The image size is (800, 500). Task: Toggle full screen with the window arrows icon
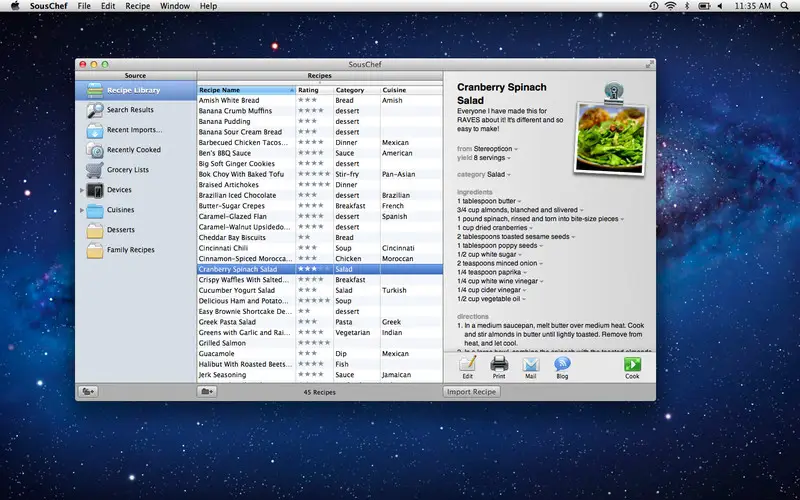[649, 64]
